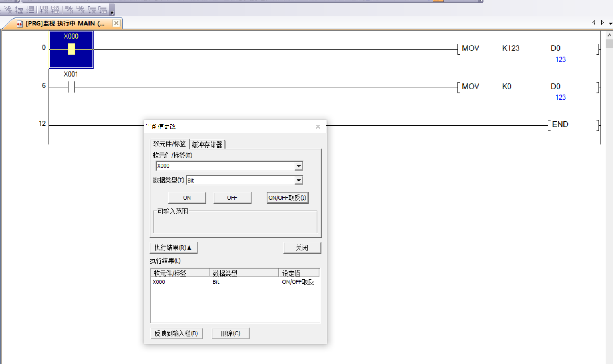Open the toolbar options overflow arrow
Image resolution: width=613 pixels, height=364 pixels.
tap(112, 10)
